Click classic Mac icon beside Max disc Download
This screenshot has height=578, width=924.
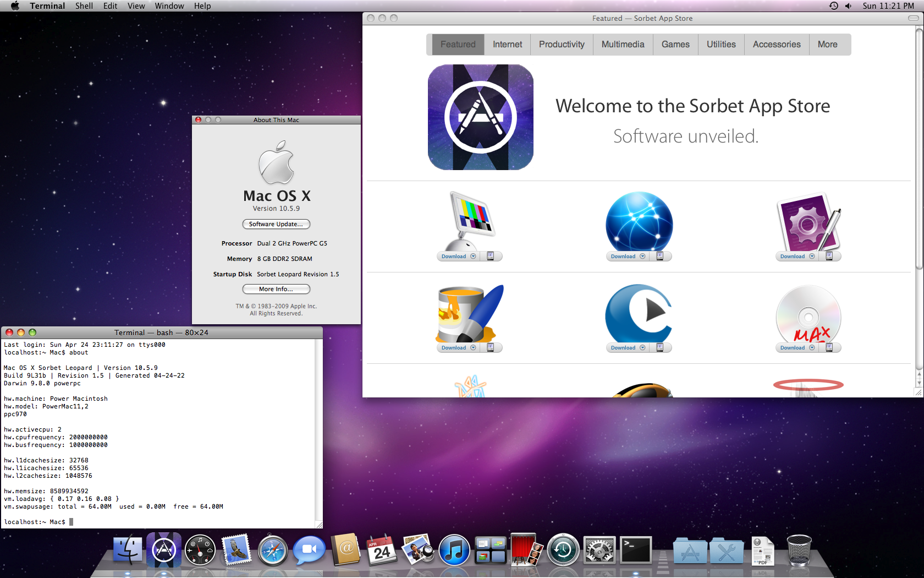[829, 348]
